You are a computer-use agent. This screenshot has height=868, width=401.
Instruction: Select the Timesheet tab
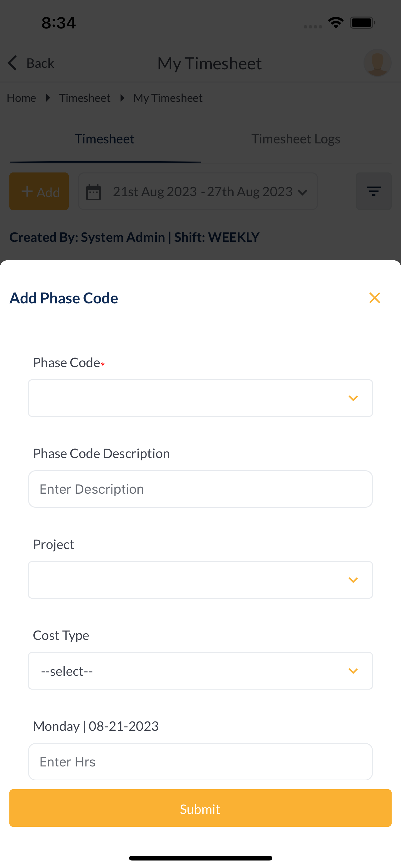105,139
